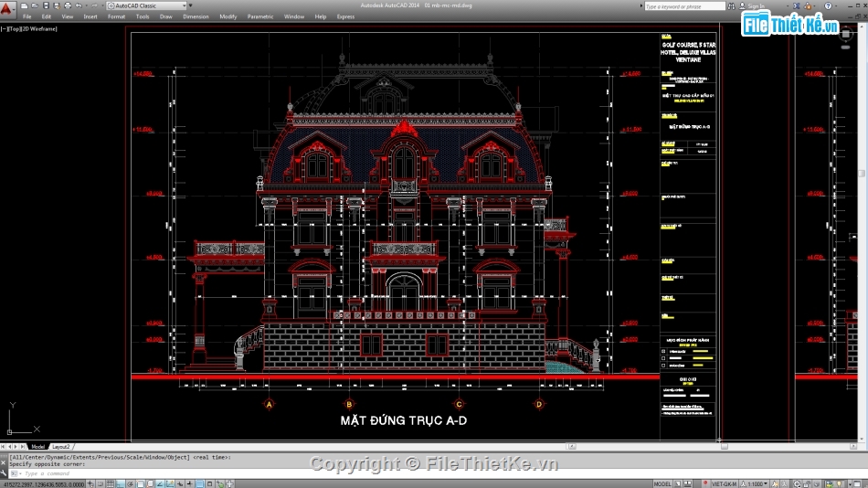The height and width of the screenshot is (488, 868).
Task: Open the Help question mark icon
Action: (x=828, y=6)
